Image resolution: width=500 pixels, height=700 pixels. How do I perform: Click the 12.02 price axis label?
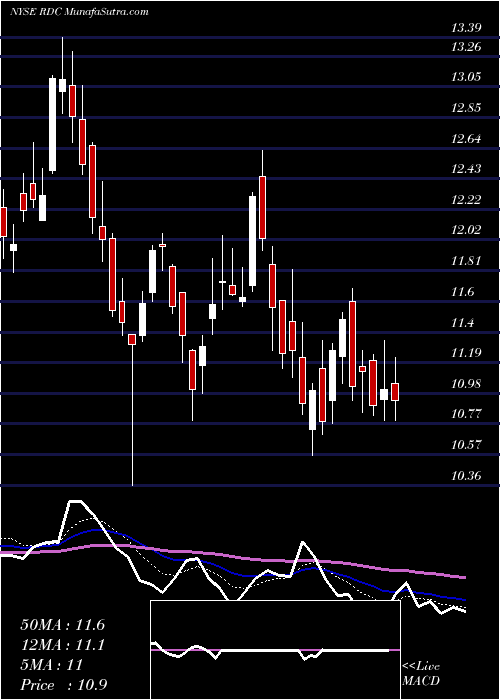[x=466, y=230]
